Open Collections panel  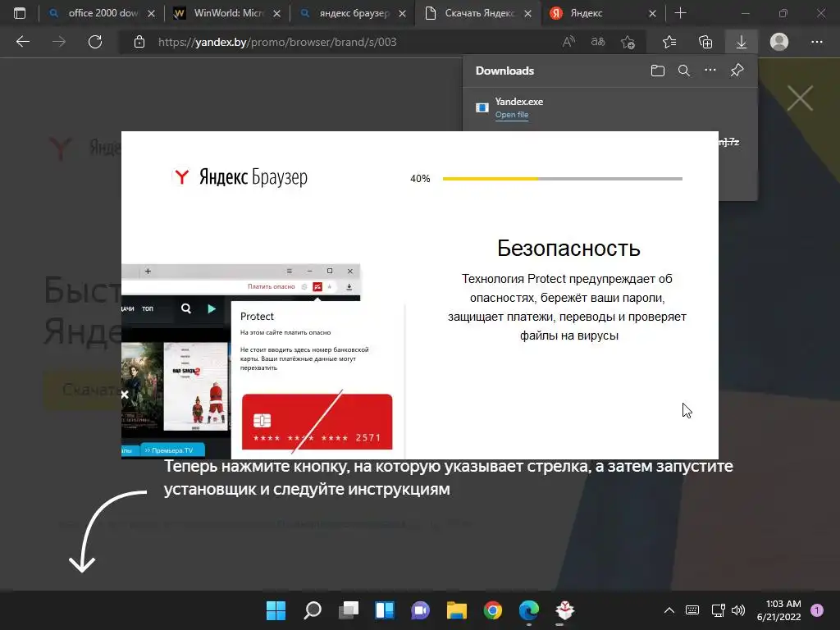click(x=705, y=42)
